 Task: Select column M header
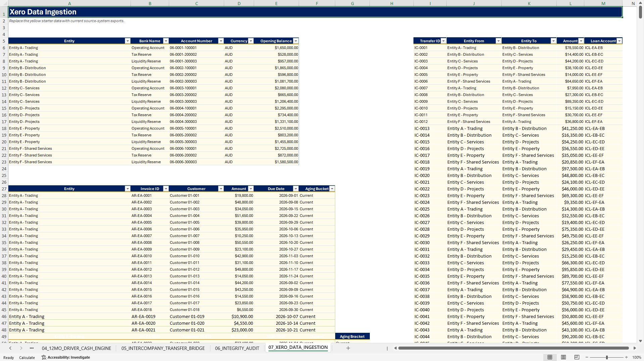click(603, 3)
